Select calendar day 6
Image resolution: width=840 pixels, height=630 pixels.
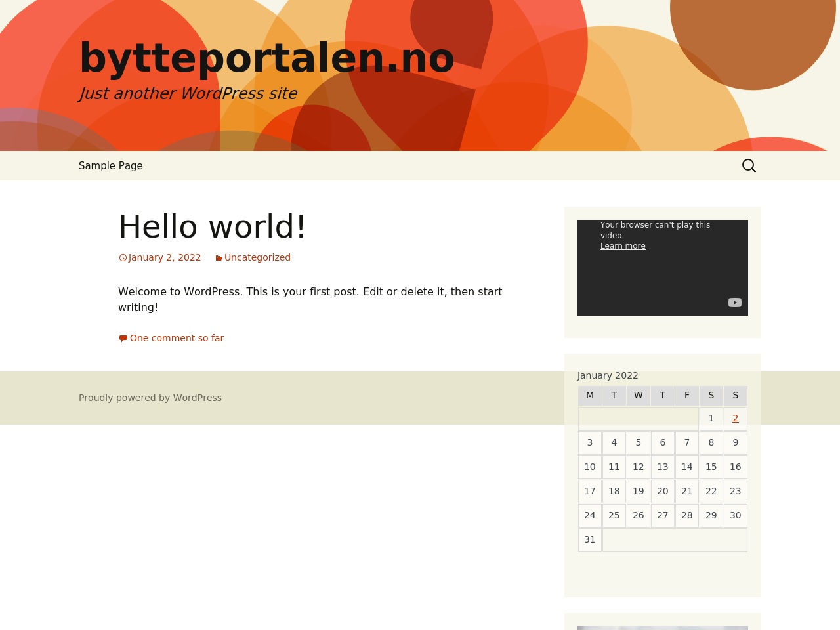(x=663, y=442)
